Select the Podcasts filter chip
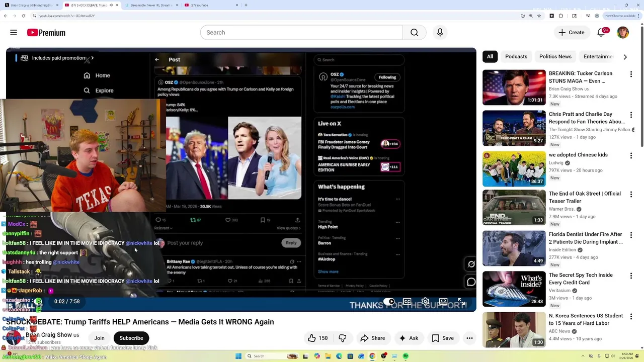The image size is (644, 362). tap(516, 57)
